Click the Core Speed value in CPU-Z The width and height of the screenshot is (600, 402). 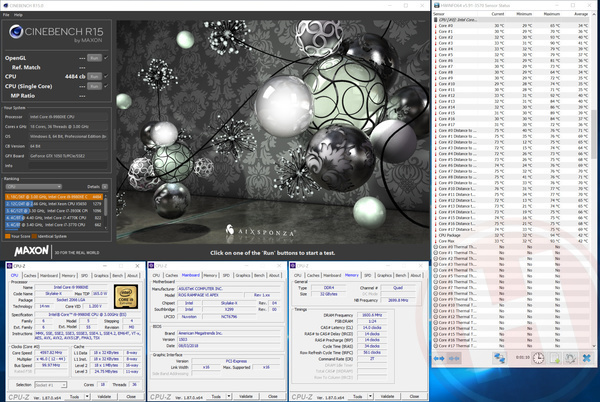[51, 353]
